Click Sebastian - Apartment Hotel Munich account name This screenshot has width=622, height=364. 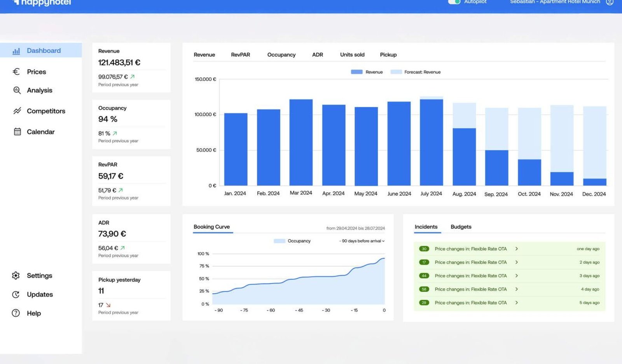click(555, 2)
